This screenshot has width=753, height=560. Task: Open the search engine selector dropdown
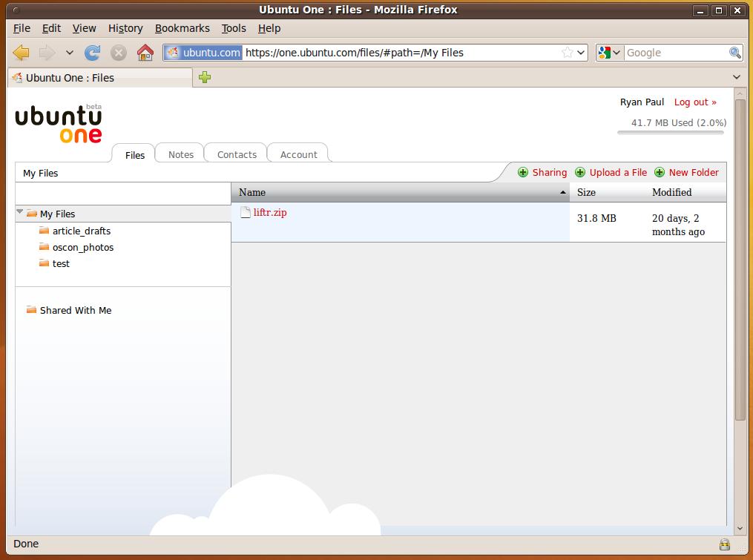pos(610,53)
